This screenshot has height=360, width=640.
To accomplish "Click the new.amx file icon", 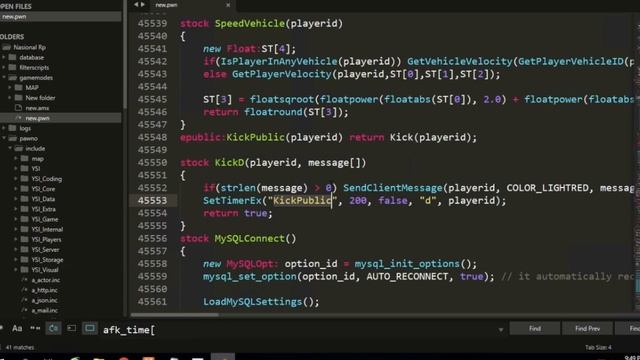I will 18,108.
